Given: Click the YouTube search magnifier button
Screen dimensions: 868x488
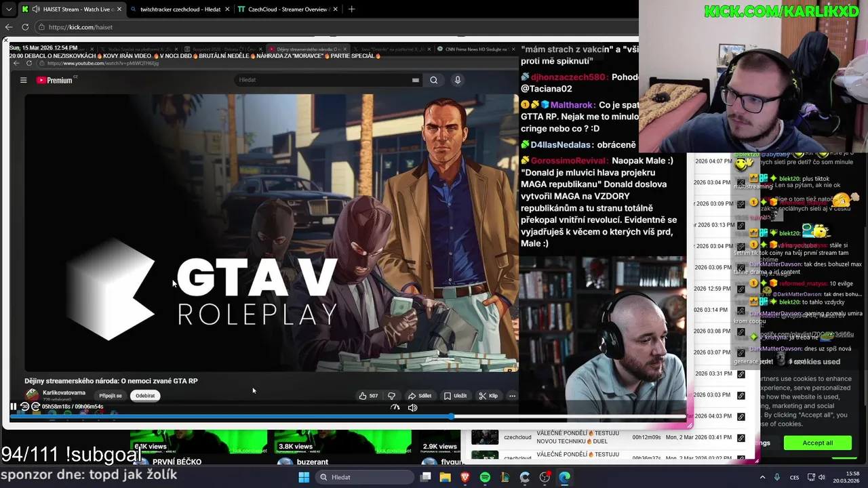Looking at the screenshot, I should [x=434, y=80].
